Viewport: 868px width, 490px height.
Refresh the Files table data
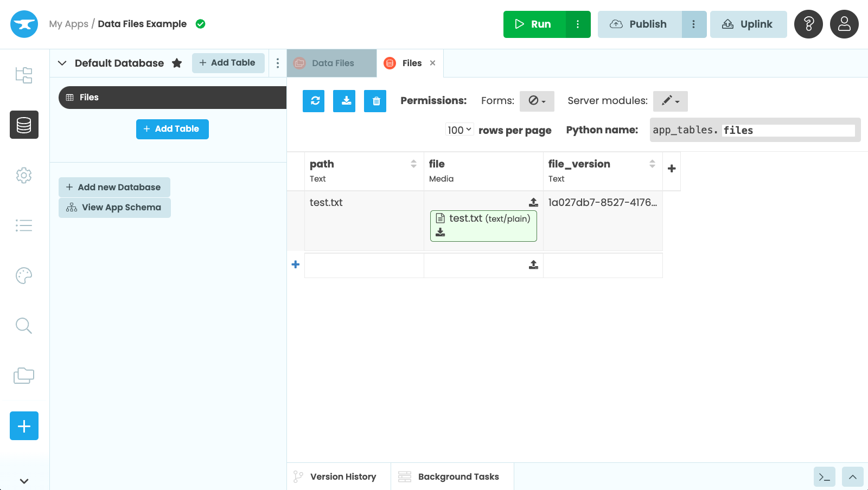(314, 101)
